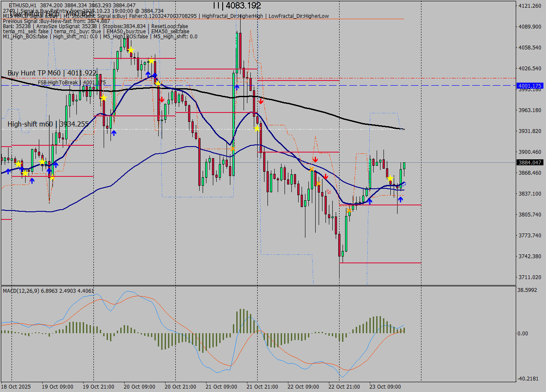Select the MACD(12,26,9) indicator label
The image size is (546, 392).
coord(48,291)
